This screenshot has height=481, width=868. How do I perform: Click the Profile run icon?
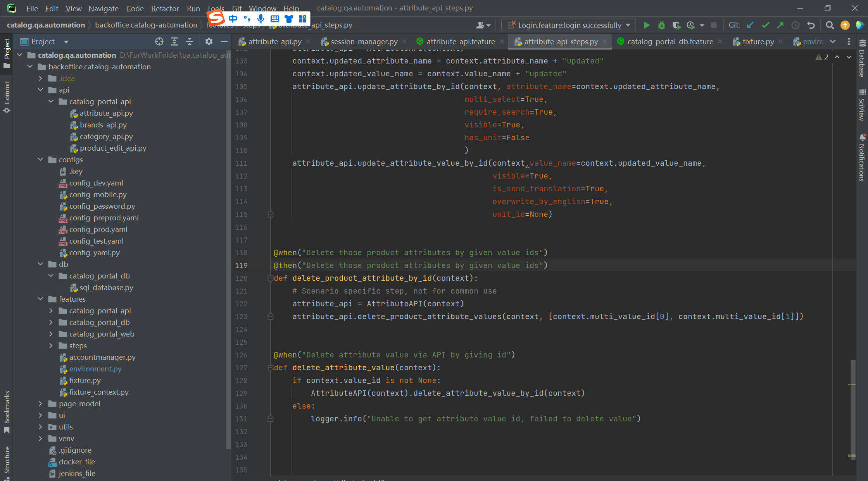click(691, 25)
